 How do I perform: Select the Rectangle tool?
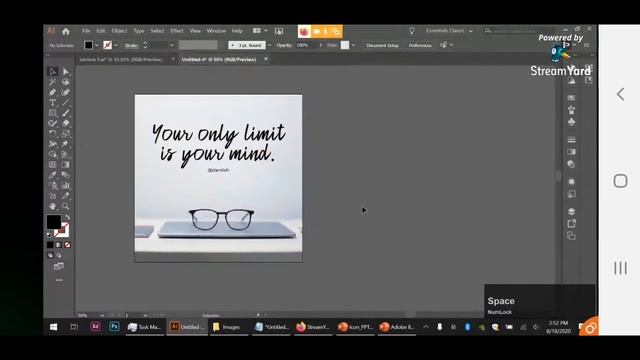click(53, 113)
